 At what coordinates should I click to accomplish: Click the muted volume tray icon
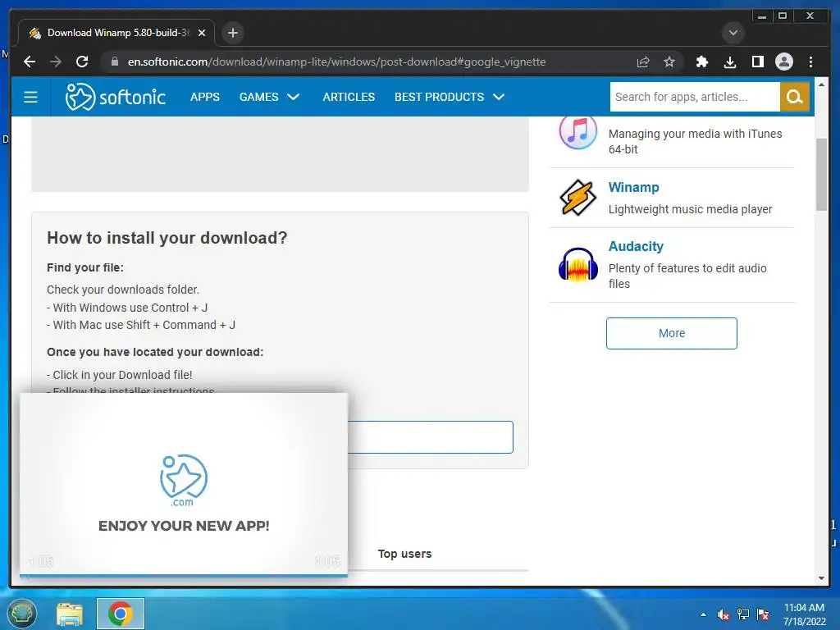point(724,614)
